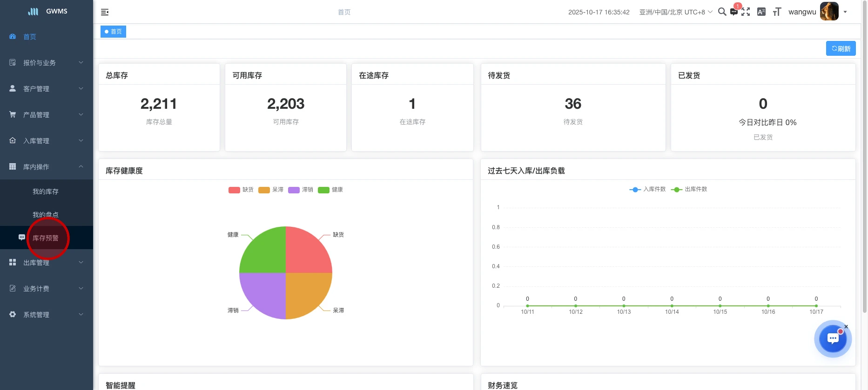Open 我的库存 submenu item
This screenshot has width=868, height=390.
(46, 192)
